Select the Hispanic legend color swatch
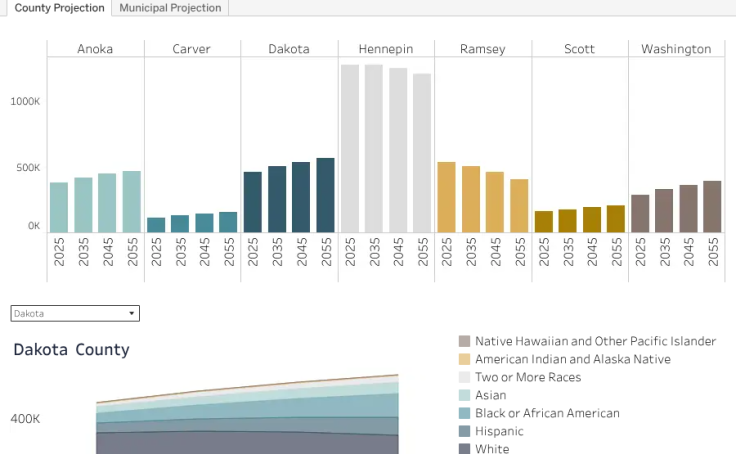Image resolution: width=736 pixels, height=454 pixels. (x=464, y=431)
